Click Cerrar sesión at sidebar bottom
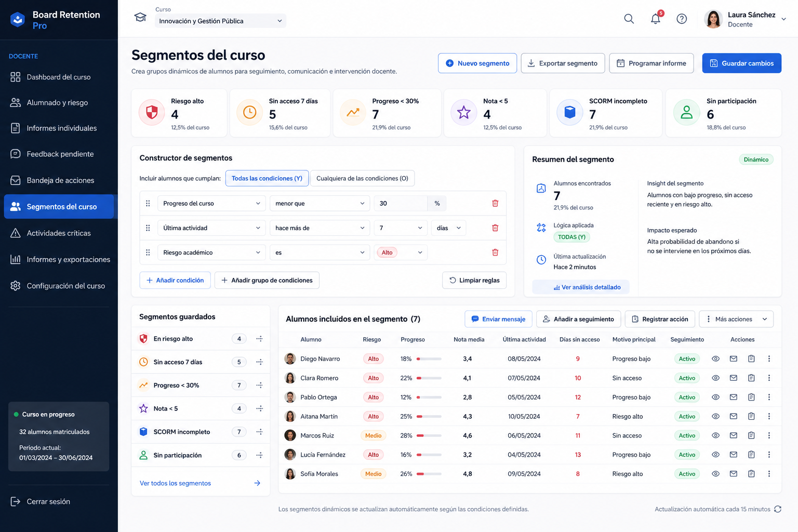798x532 pixels. pos(41,501)
